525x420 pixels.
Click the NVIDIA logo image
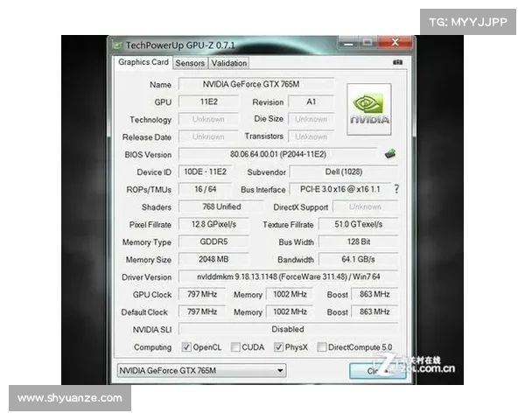(370, 110)
